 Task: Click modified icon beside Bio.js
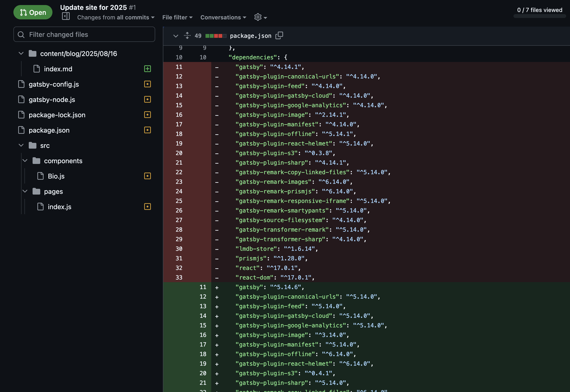147,176
